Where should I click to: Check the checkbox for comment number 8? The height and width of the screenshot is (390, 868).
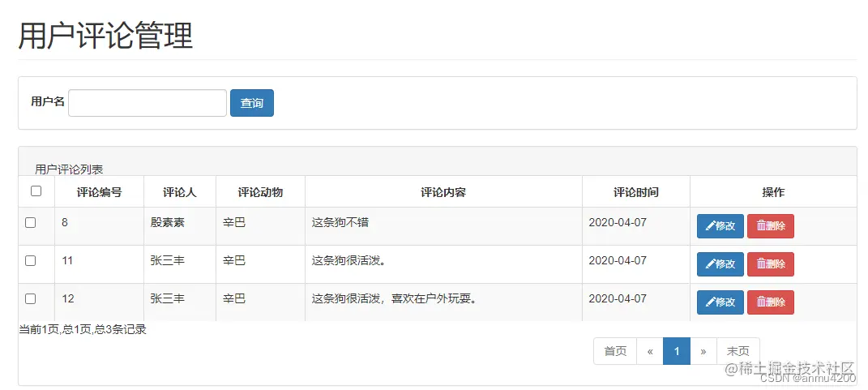(x=31, y=223)
